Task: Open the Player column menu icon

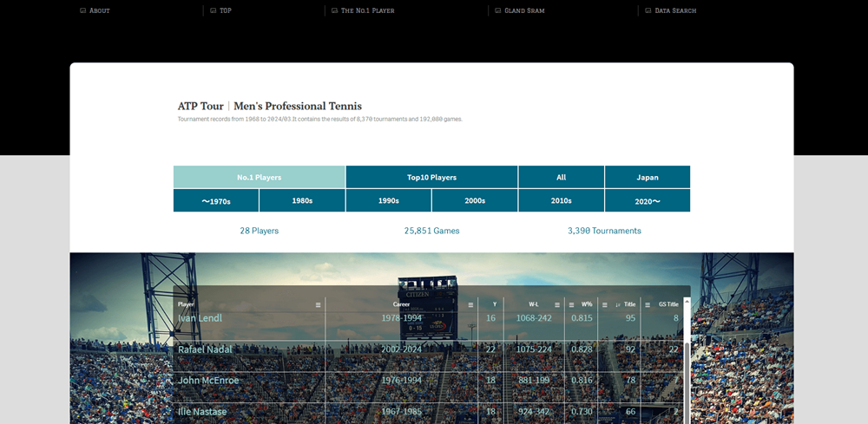Action: (x=319, y=305)
